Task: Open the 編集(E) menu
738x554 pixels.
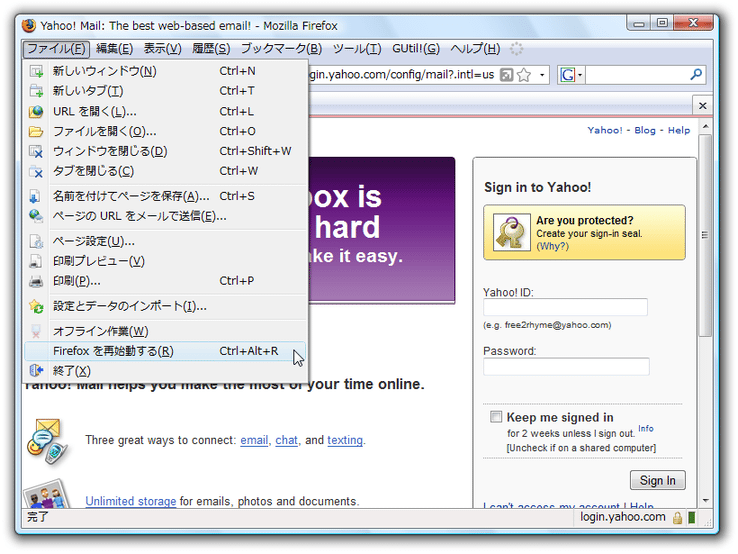Action: click(x=114, y=48)
